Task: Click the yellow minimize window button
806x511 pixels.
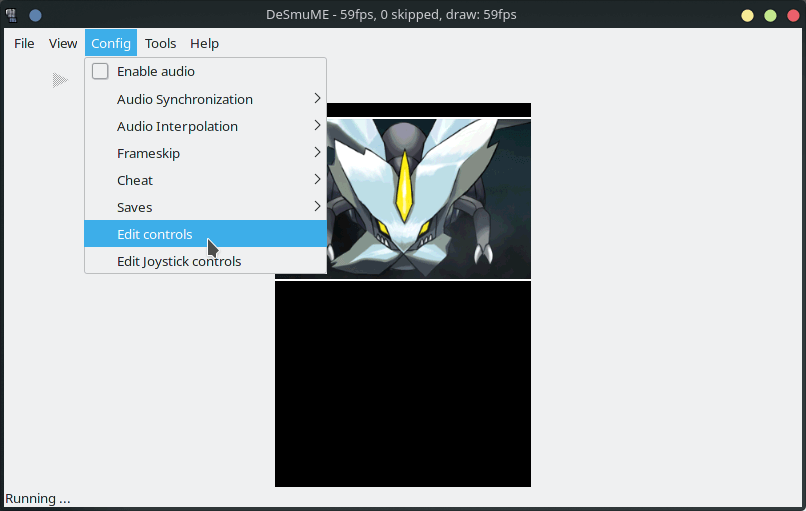Action: [747, 15]
